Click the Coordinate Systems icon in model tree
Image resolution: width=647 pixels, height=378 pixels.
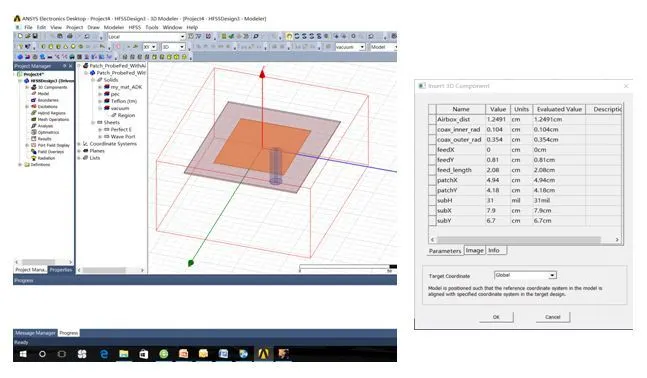tap(85, 144)
